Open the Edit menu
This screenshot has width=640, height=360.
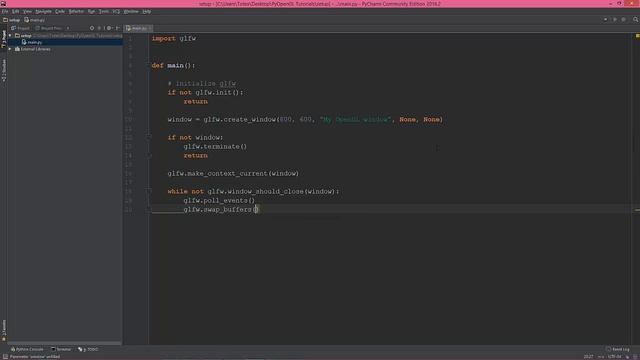coord(16,11)
